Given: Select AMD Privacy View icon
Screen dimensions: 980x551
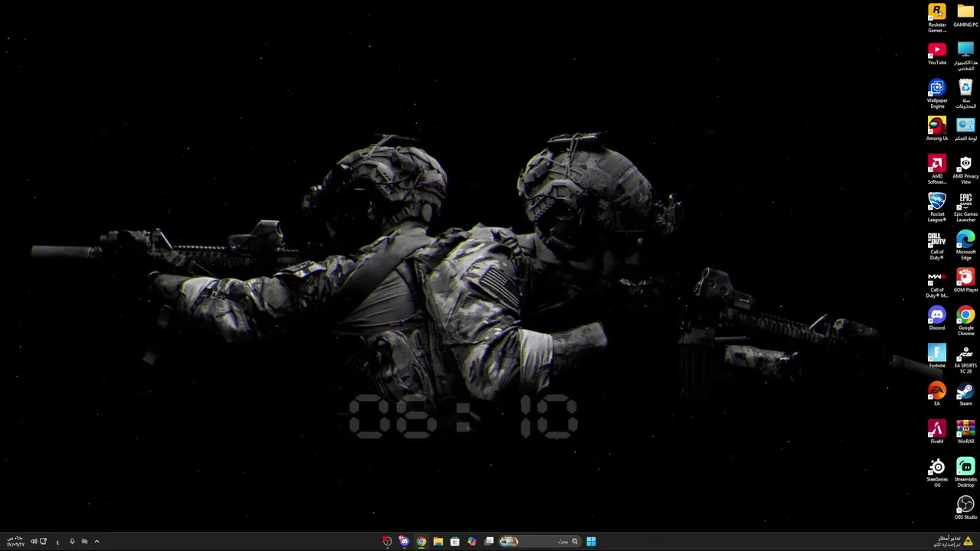Looking at the screenshot, I should tap(965, 170).
